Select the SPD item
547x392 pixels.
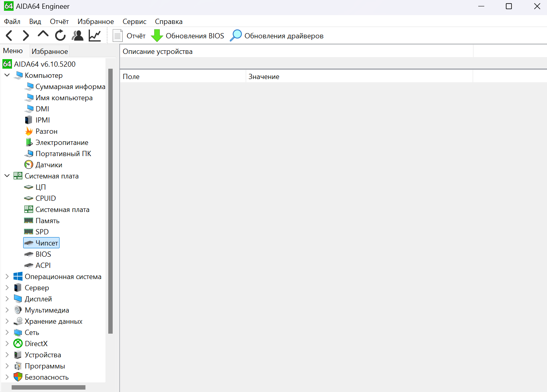tap(36, 232)
